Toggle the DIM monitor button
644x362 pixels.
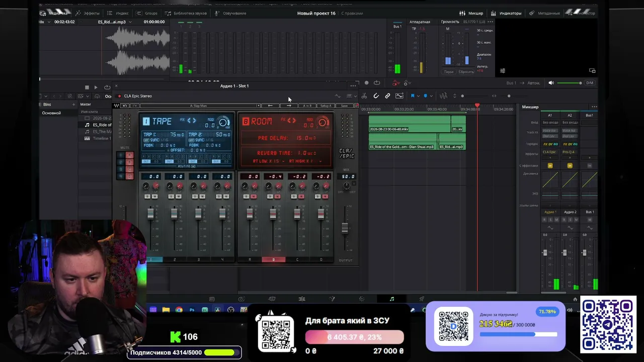[590, 83]
